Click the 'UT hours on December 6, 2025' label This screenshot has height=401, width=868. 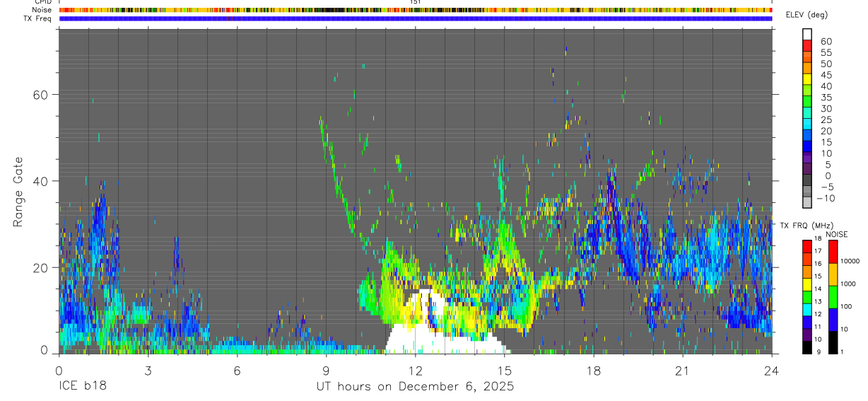(x=415, y=388)
